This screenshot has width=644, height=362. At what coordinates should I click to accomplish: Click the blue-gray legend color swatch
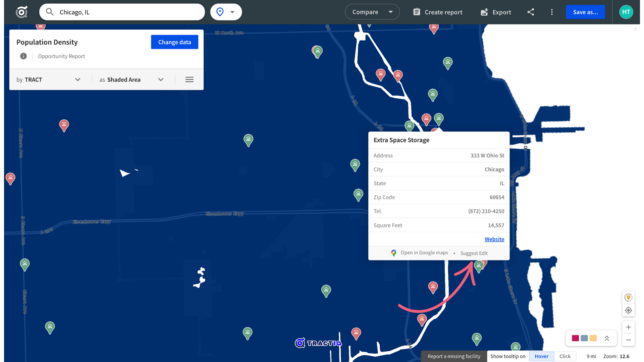(584, 338)
